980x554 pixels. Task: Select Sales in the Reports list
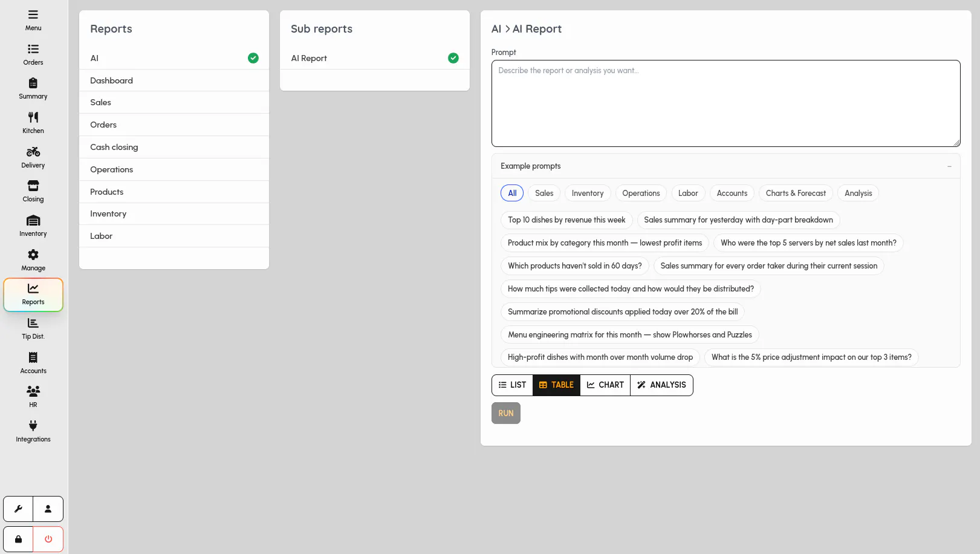click(x=174, y=102)
